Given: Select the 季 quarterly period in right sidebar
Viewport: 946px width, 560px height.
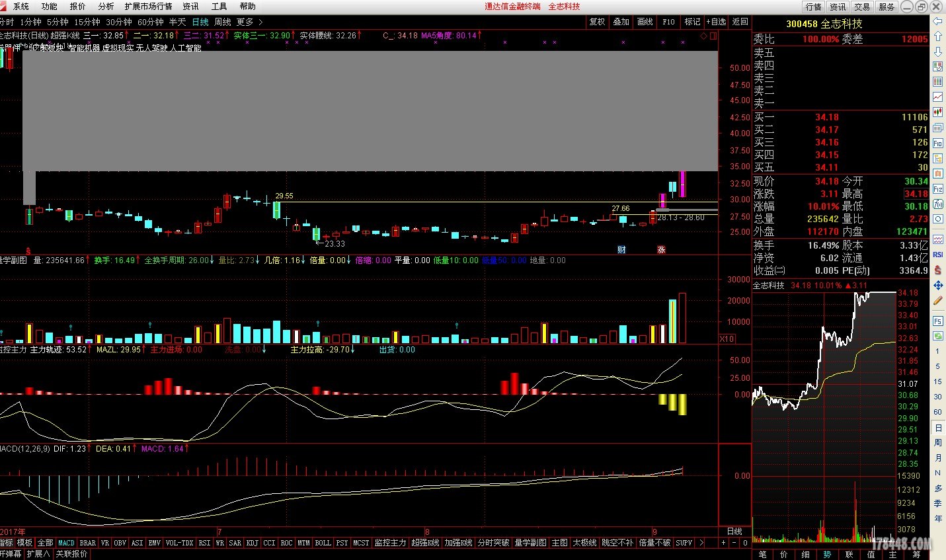Looking at the screenshot, I should pos(937,503).
